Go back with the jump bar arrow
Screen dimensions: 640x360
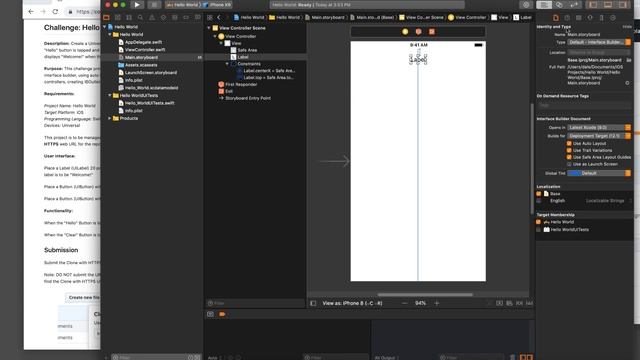pos(219,17)
